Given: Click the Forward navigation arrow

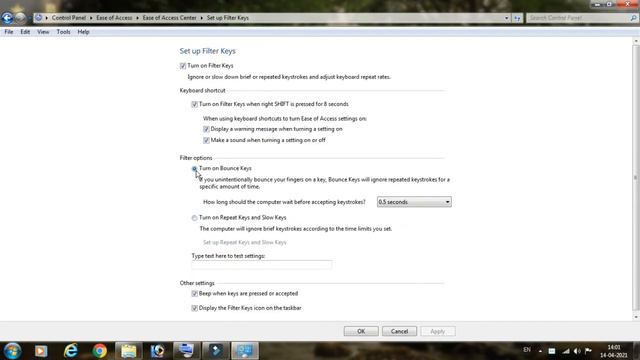Looking at the screenshot, I should [x=20, y=18].
